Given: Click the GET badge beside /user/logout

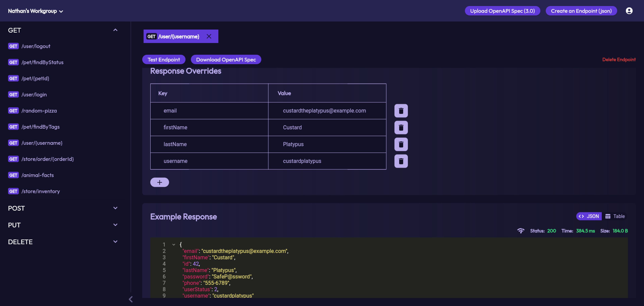Looking at the screenshot, I should tap(13, 46).
